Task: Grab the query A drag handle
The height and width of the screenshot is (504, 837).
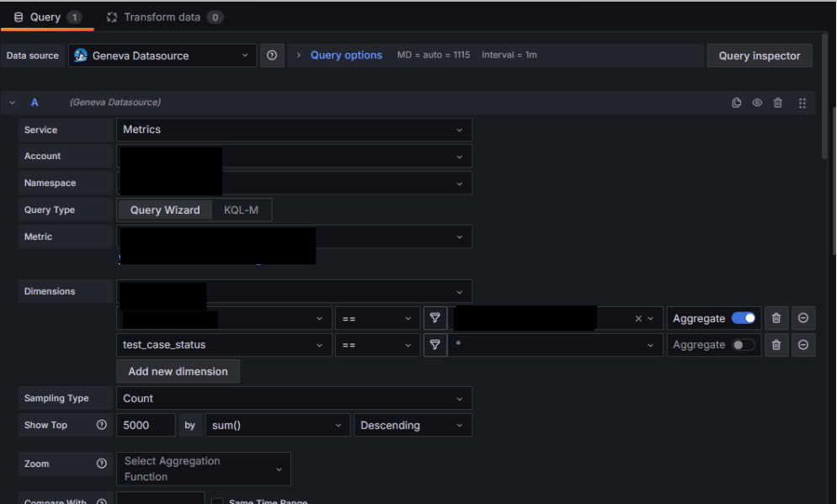Action: pos(802,103)
